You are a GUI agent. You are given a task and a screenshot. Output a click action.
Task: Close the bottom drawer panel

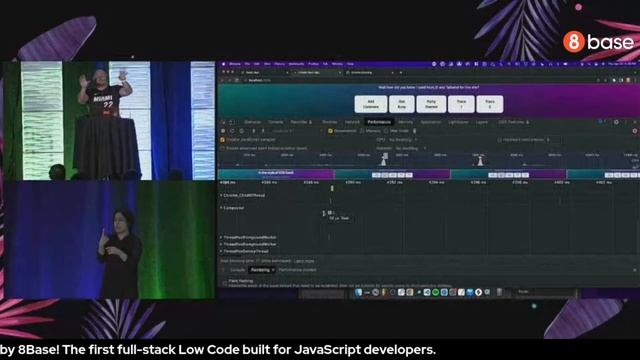tap(635, 270)
